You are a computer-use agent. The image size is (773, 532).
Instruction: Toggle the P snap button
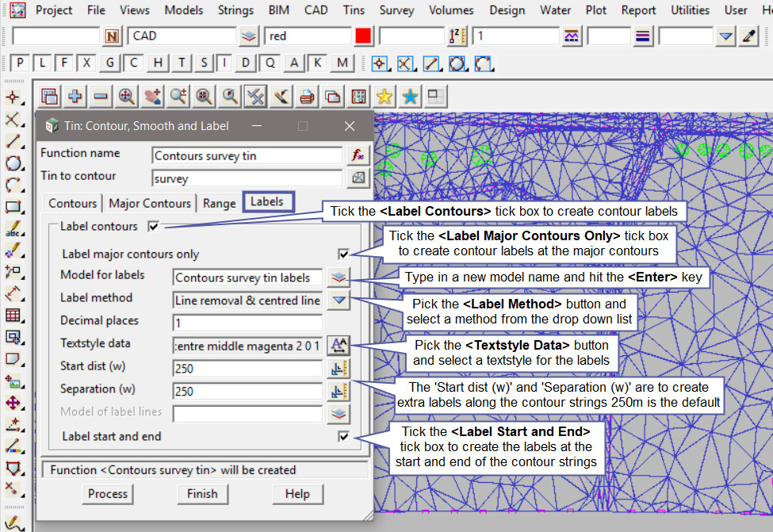(x=20, y=63)
